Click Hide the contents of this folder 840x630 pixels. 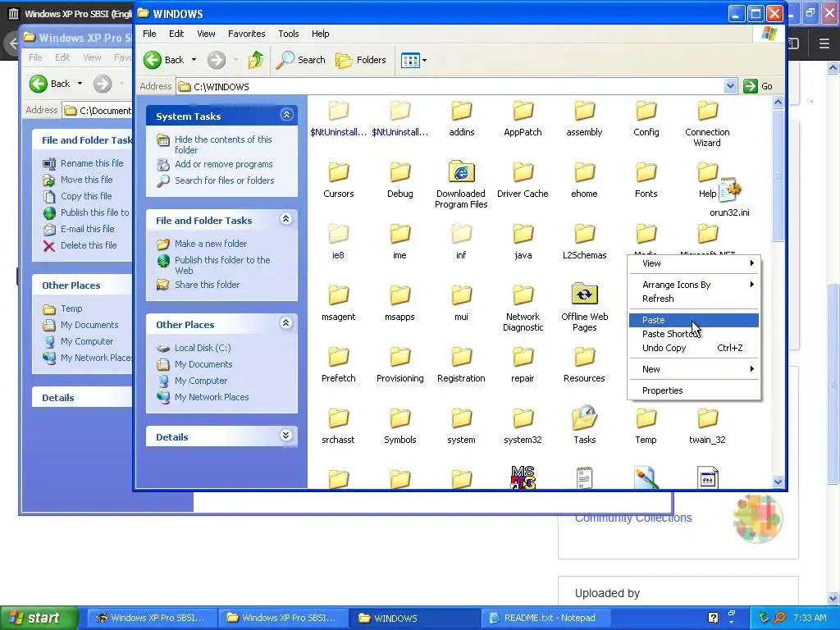coord(223,144)
